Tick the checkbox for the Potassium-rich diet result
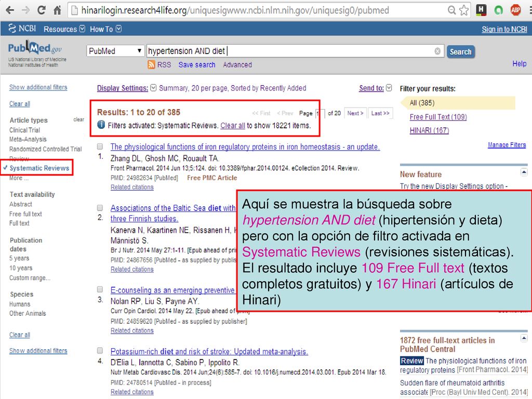This screenshot has width=532, height=399. click(100, 351)
